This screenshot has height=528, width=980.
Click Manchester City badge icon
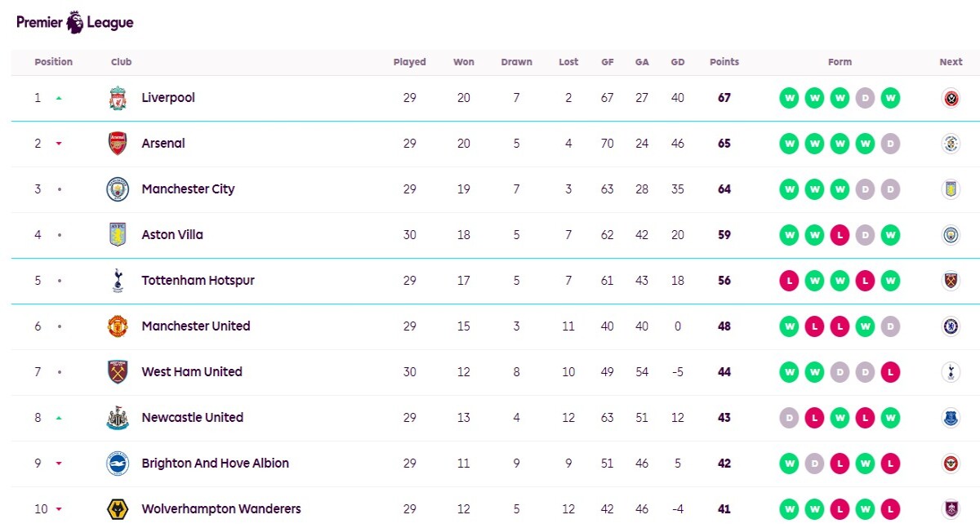118,189
